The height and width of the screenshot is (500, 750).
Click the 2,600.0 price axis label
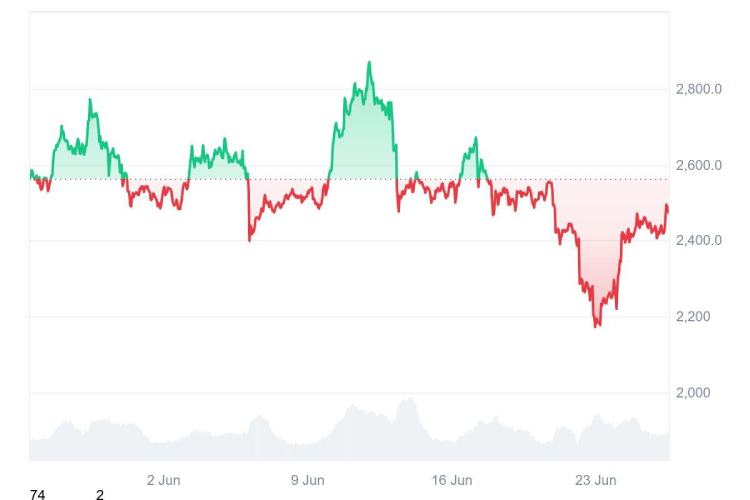click(x=699, y=165)
